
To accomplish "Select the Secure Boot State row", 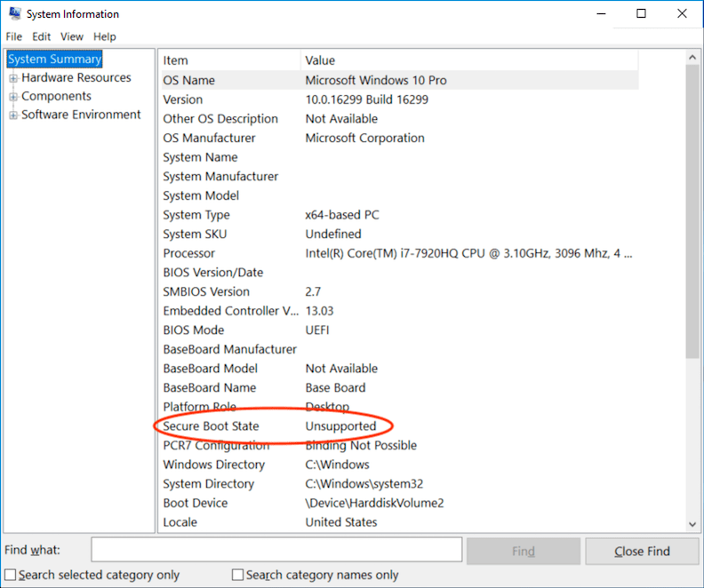I will pos(211,426).
